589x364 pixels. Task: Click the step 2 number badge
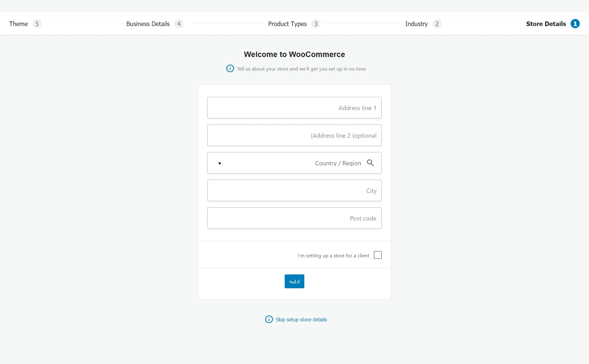coord(437,24)
